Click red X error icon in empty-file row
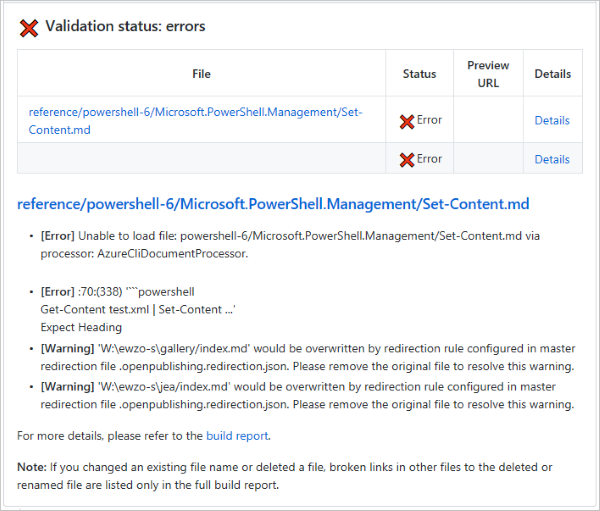Image resolution: width=600 pixels, height=511 pixels. point(407,160)
